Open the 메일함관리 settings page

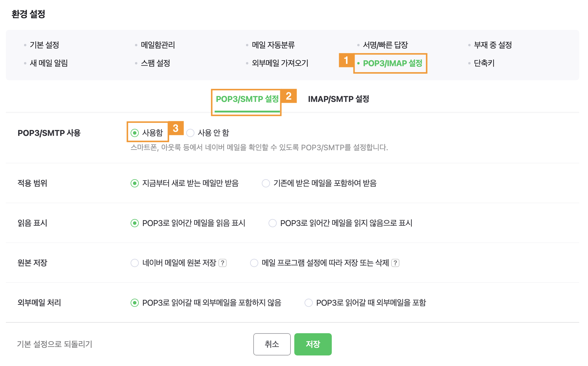[x=158, y=45]
